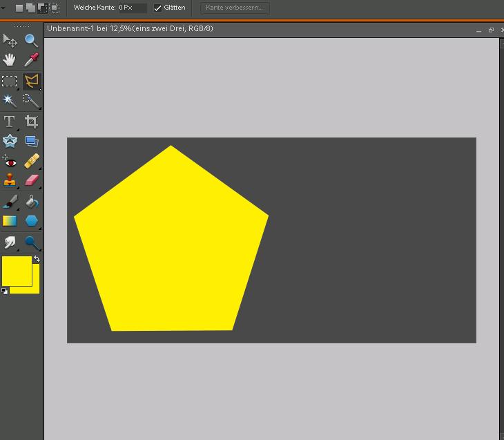Choose Add to Selection mode
This screenshot has height=440, width=504.
[x=30, y=8]
